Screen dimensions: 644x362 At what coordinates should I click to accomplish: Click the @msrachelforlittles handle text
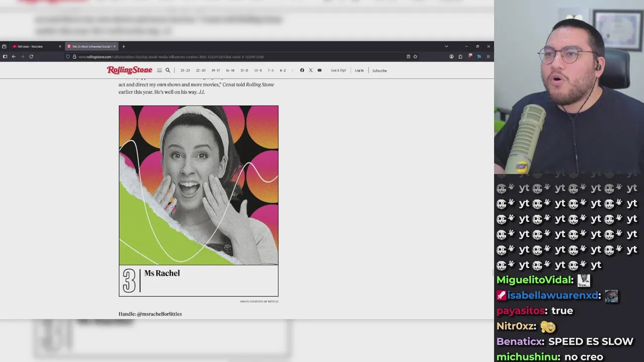159,314
